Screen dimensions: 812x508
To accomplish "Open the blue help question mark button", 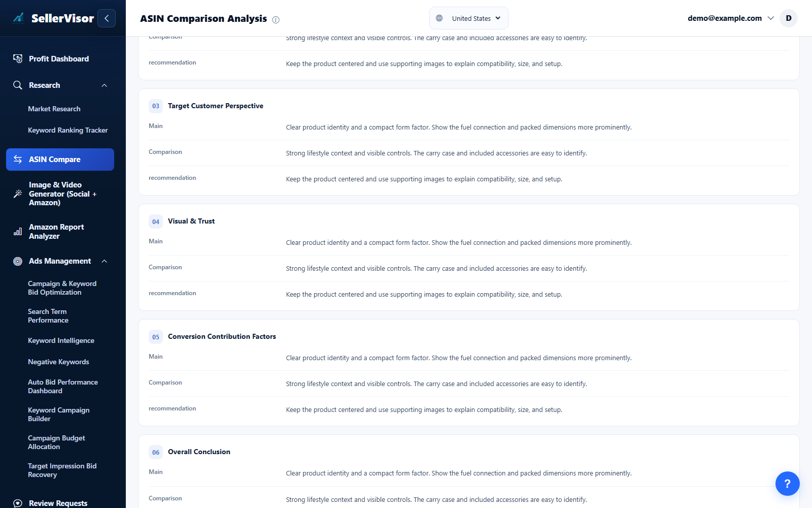I will [x=787, y=484].
